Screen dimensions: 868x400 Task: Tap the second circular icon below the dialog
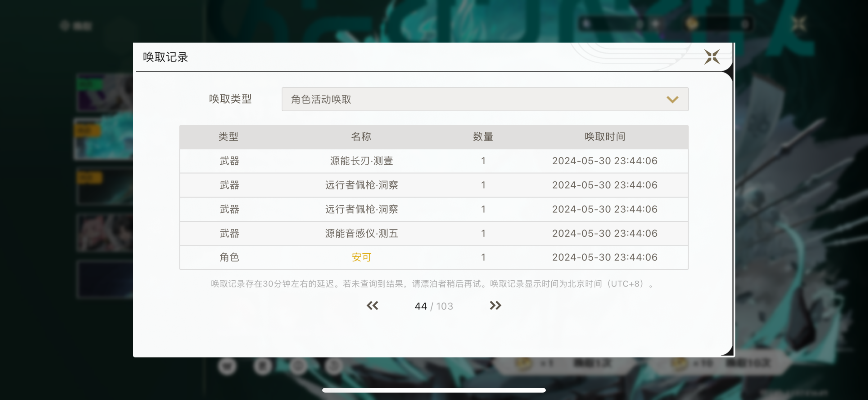coord(263,366)
